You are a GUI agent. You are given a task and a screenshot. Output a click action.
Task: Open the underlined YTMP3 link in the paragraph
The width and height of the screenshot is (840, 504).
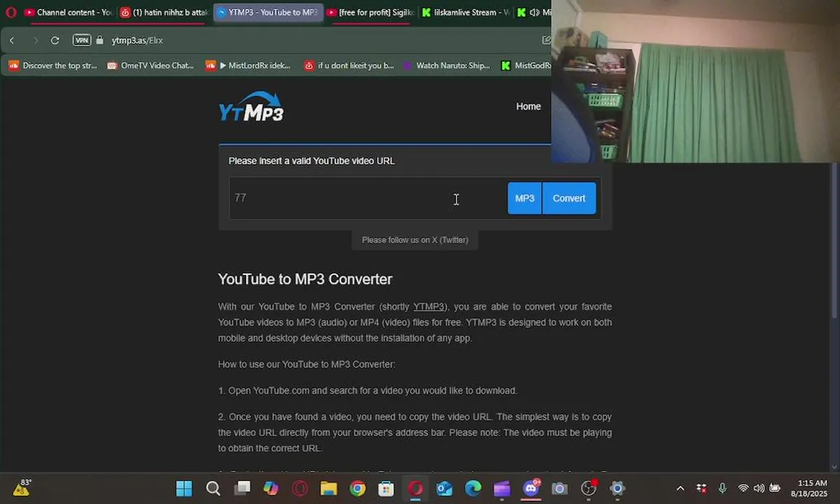428,307
